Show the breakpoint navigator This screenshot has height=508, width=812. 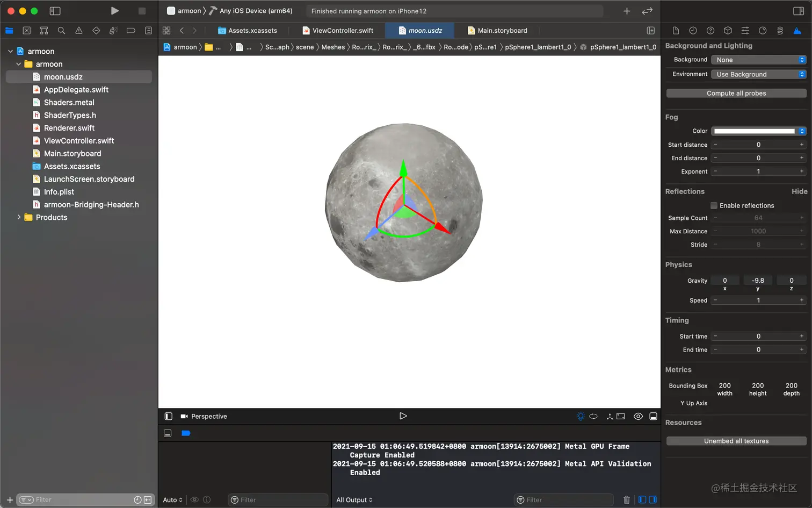point(130,31)
